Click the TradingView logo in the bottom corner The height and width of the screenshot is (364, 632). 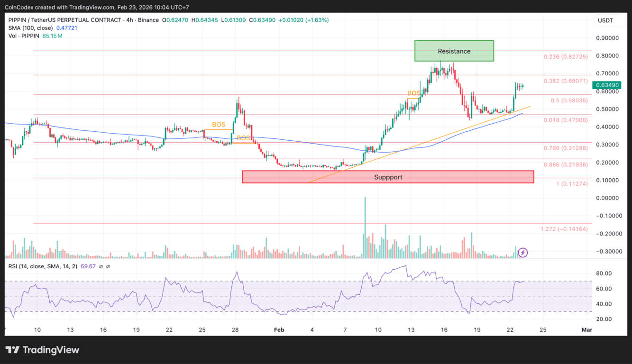tap(42, 350)
